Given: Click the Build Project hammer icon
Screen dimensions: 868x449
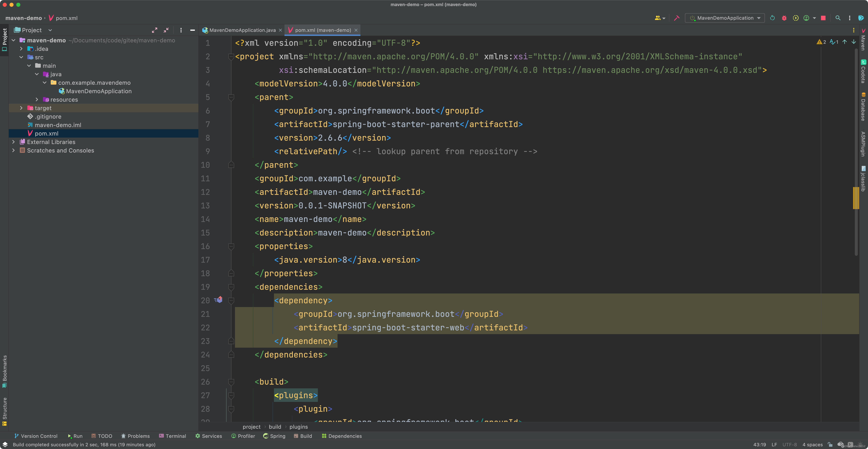Looking at the screenshot, I should tap(676, 18).
